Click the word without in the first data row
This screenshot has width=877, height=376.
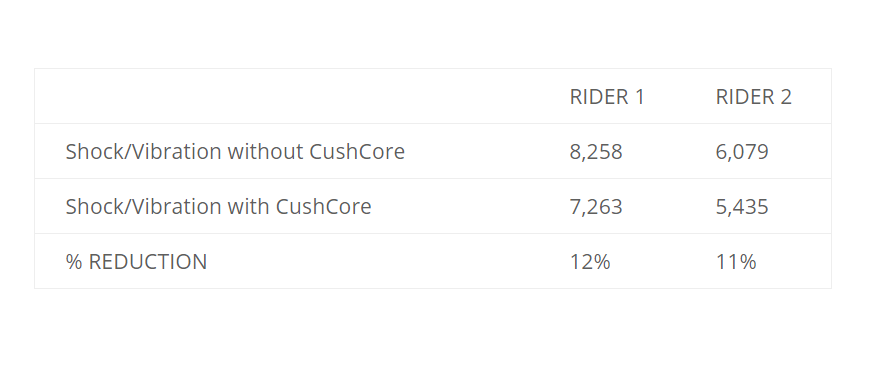pos(265,152)
